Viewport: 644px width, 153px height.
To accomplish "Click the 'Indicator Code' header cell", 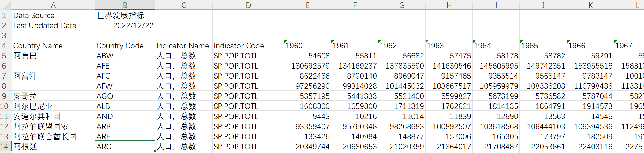I will (x=248, y=46).
